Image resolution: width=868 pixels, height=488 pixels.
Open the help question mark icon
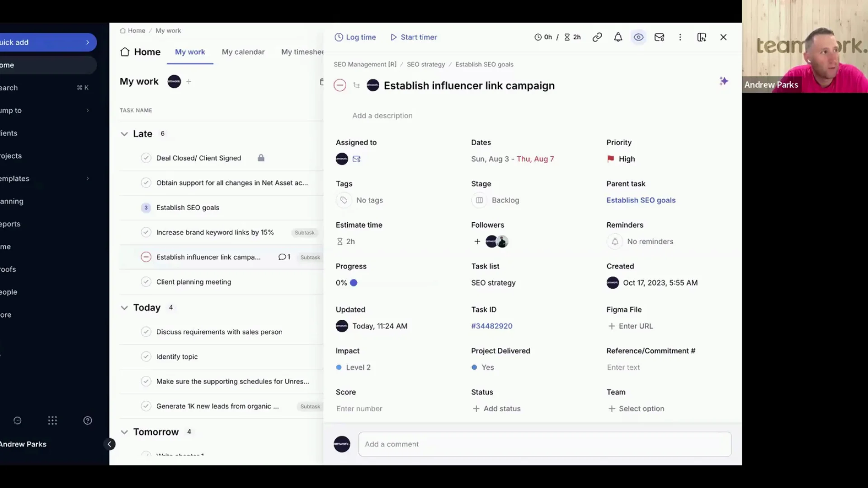88,421
